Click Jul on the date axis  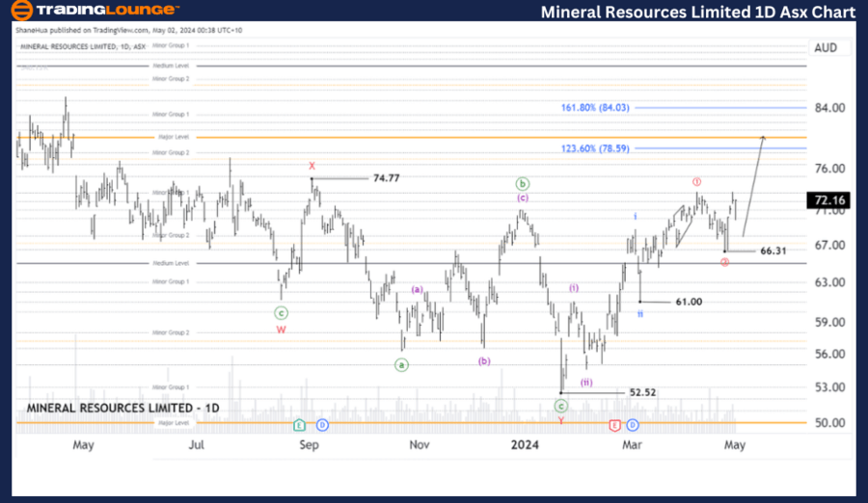pos(196,445)
